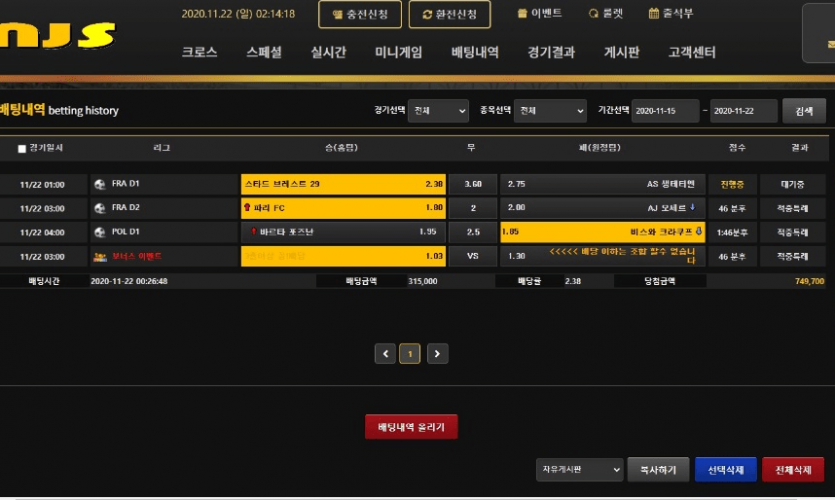Screen dimensions: 835x500
Task: Open the 게시판 menu
Action: (621, 52)
